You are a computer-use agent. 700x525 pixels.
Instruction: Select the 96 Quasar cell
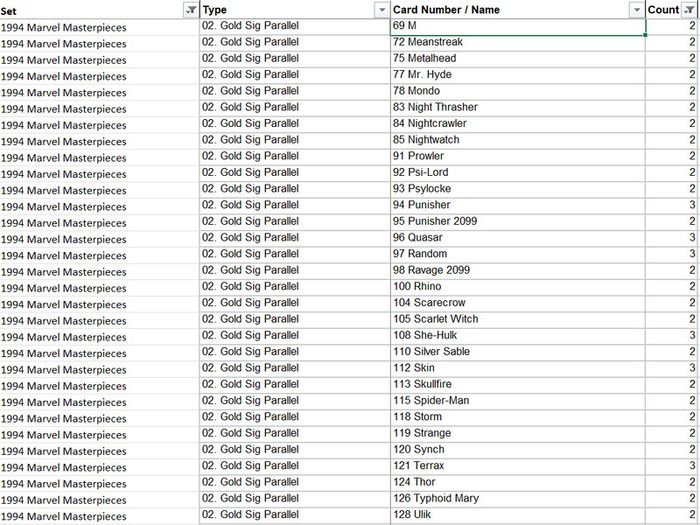pos(518,238)
